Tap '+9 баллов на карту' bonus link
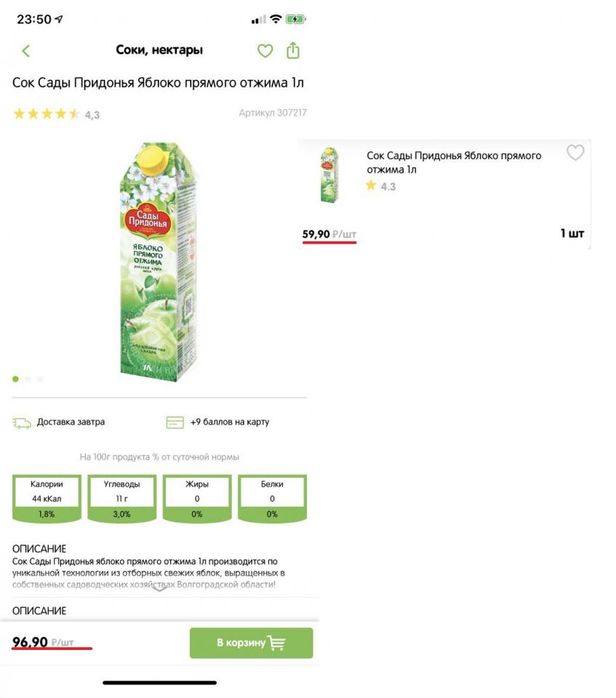 pyautogui.click(x=229, y=422)
